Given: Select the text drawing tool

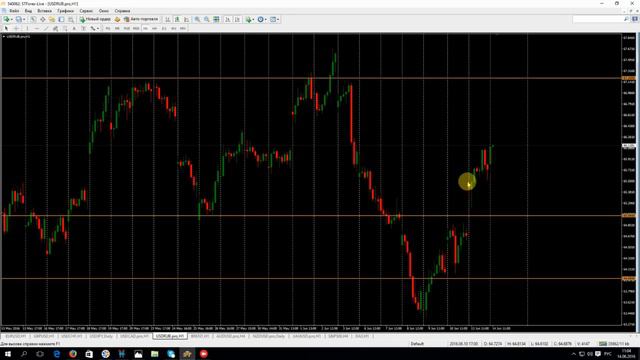Looking at the screenshot, I should pos(74,28).
